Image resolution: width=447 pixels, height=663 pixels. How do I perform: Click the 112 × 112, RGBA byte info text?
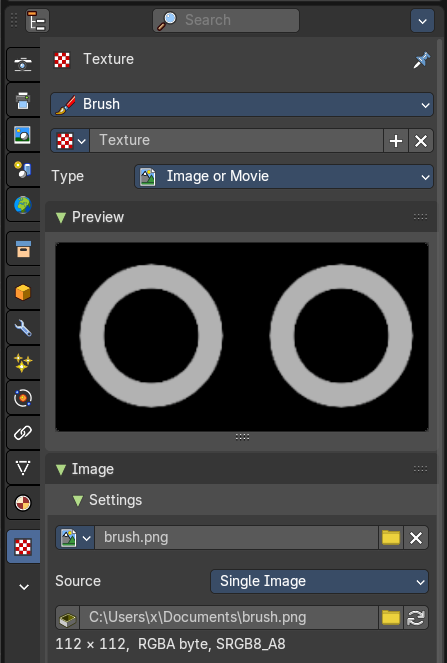pos(170,644)
